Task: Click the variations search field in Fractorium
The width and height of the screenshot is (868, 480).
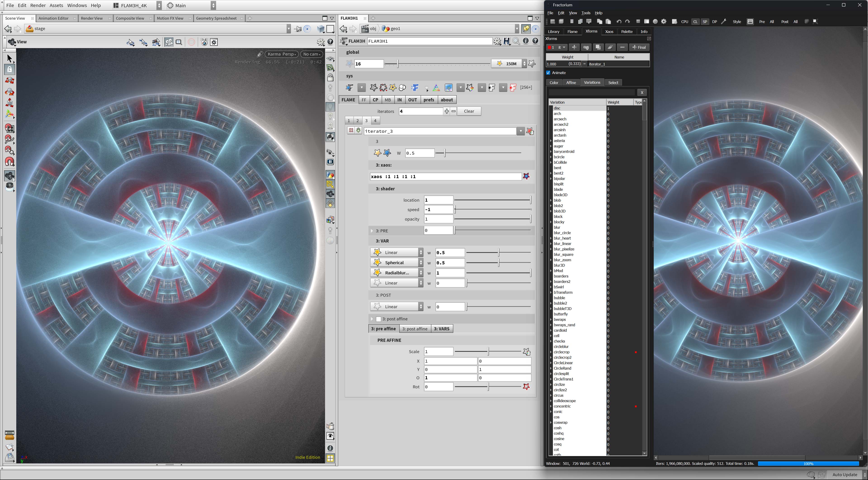Action: click(591, 92)
